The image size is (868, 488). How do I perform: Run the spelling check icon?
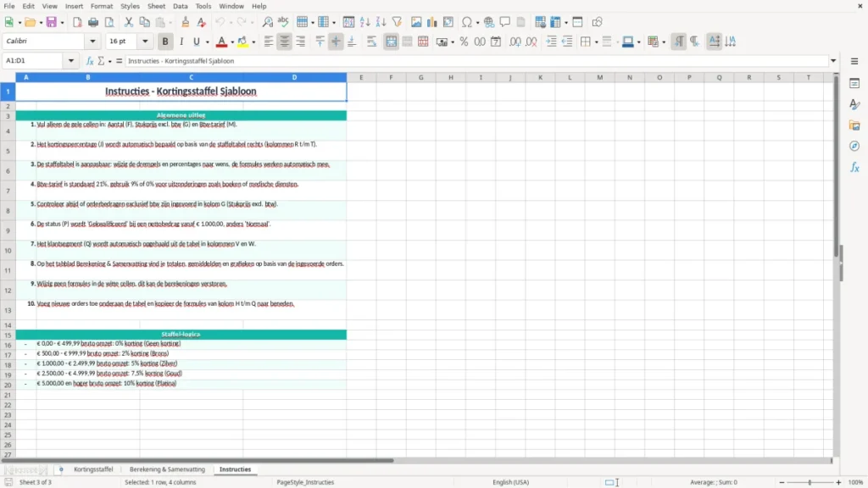click(283, 22)
